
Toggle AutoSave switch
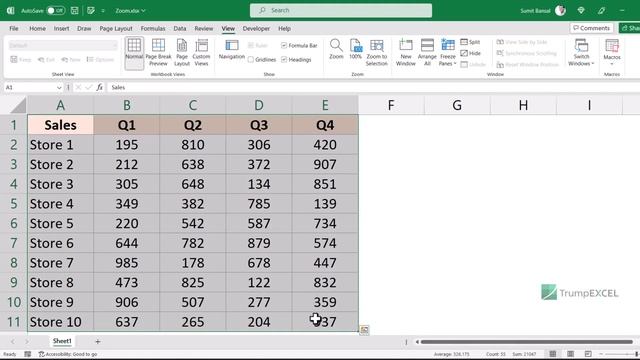55,11
